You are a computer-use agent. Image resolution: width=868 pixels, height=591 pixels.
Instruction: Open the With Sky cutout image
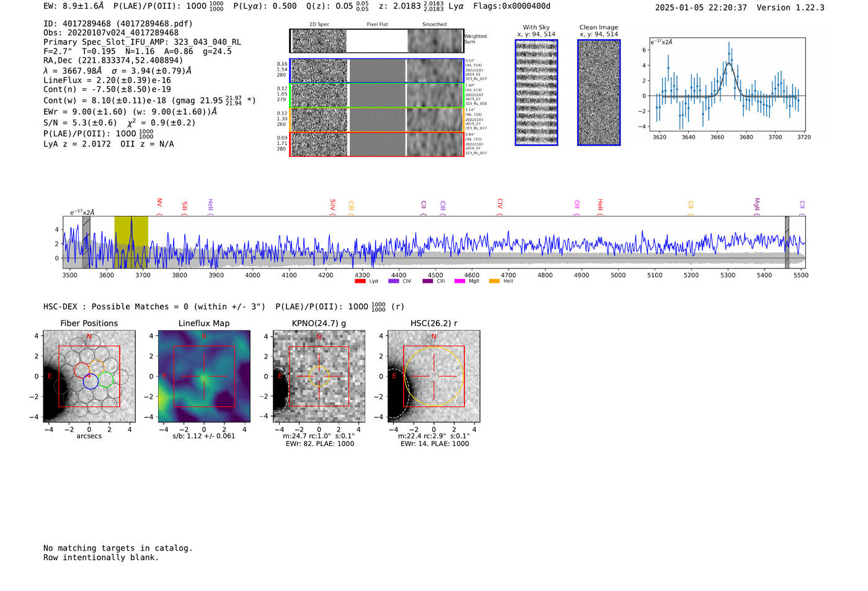tap(536, 92)
